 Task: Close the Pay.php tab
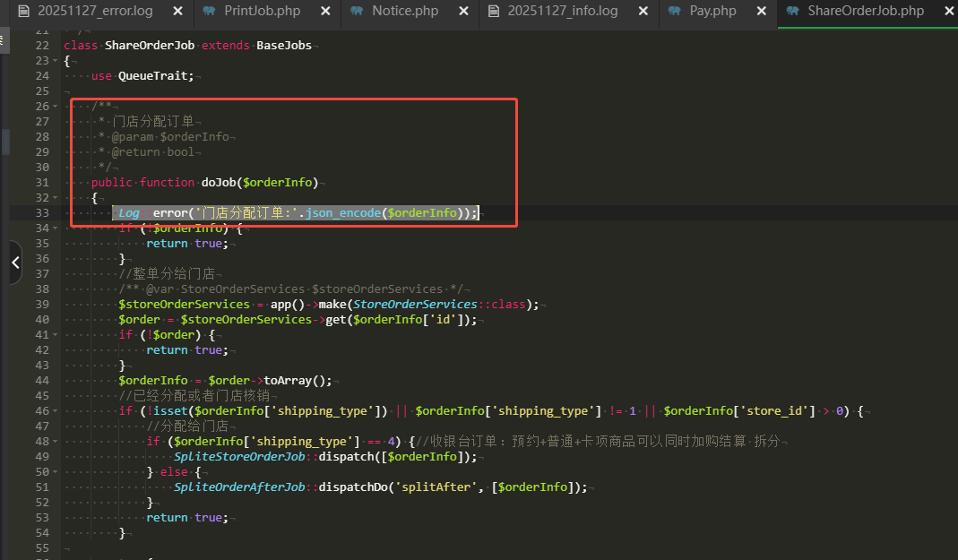[761, 12]
